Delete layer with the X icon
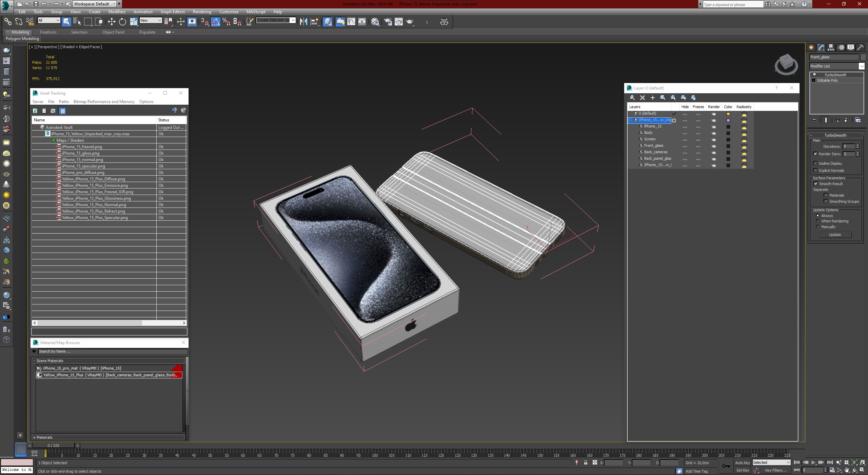This screenshot has width=868, height=475. coord(642,98)
